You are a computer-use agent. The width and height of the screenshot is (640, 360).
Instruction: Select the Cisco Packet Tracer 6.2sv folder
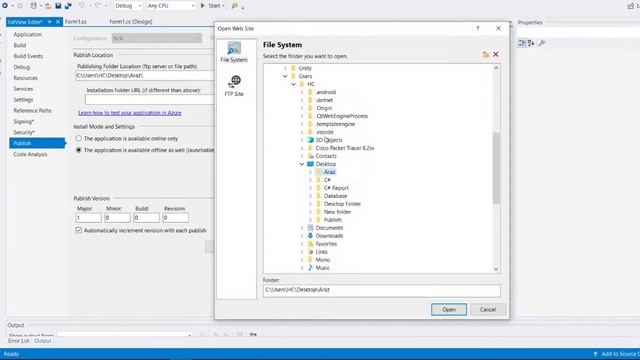(345, 148)
